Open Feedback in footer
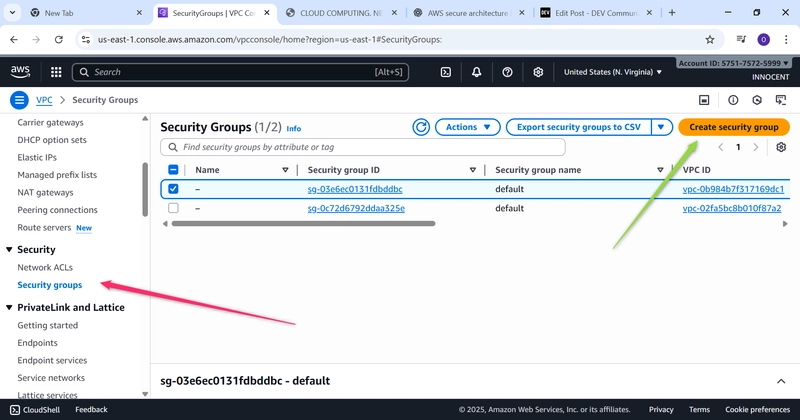This screenshot has width=800, height=420. click(x=91, y=409)
